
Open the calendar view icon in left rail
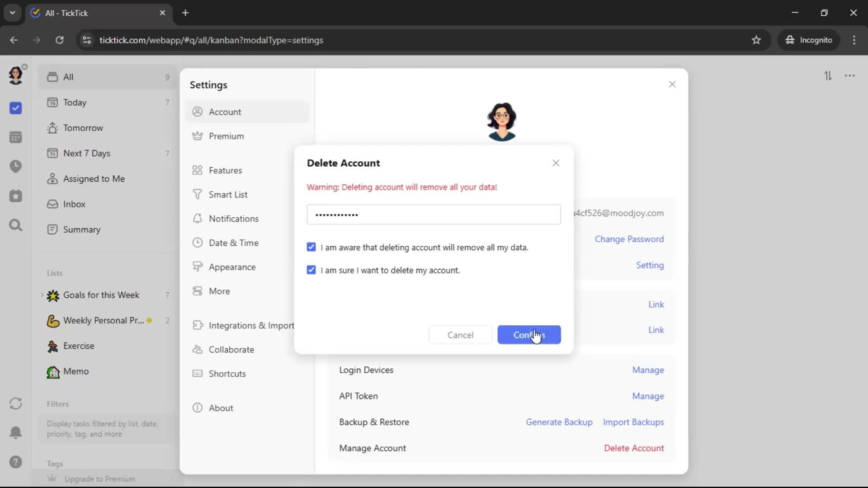point(15,137)
